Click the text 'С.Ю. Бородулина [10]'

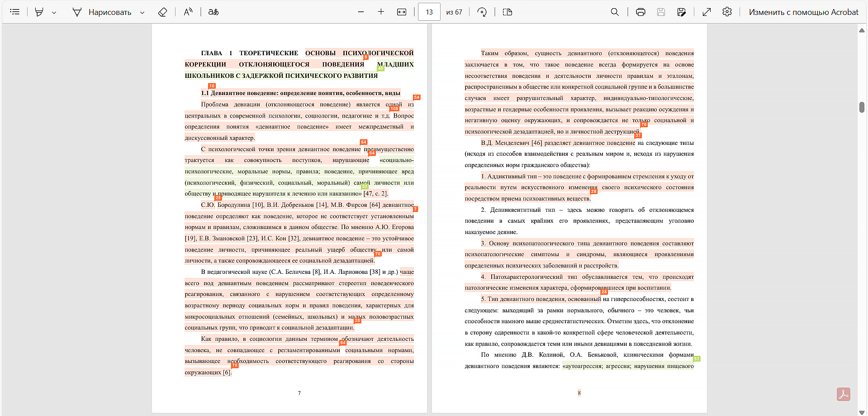pos(232,205)
